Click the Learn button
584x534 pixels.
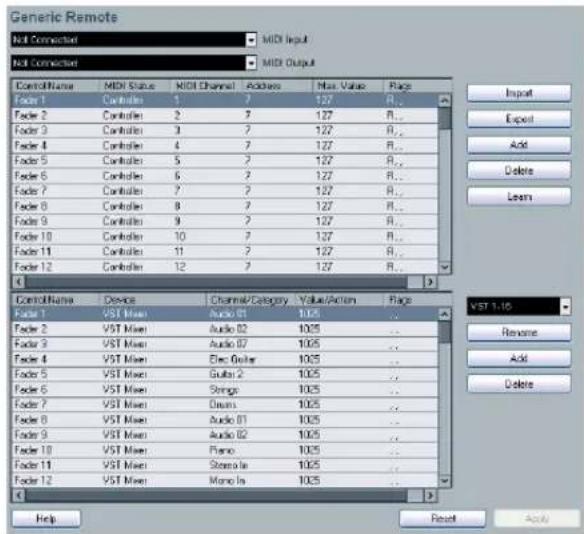pos(519,196)
